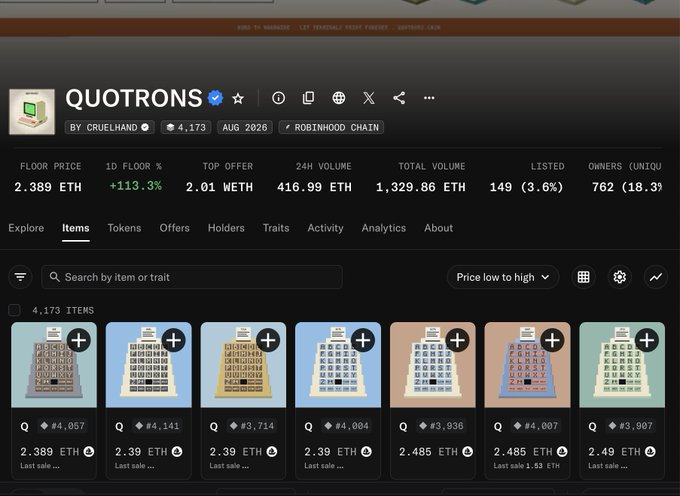The width and height of the screenshot is (680, 496).
Task: Add item #4,057 to cart
Action: [79, 340]
